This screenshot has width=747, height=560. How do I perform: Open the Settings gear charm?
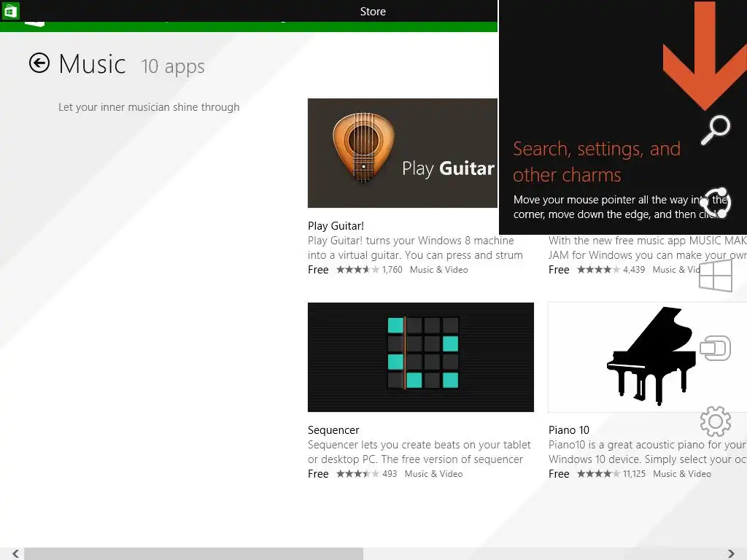pyautogui.click(x=716, y=421)
